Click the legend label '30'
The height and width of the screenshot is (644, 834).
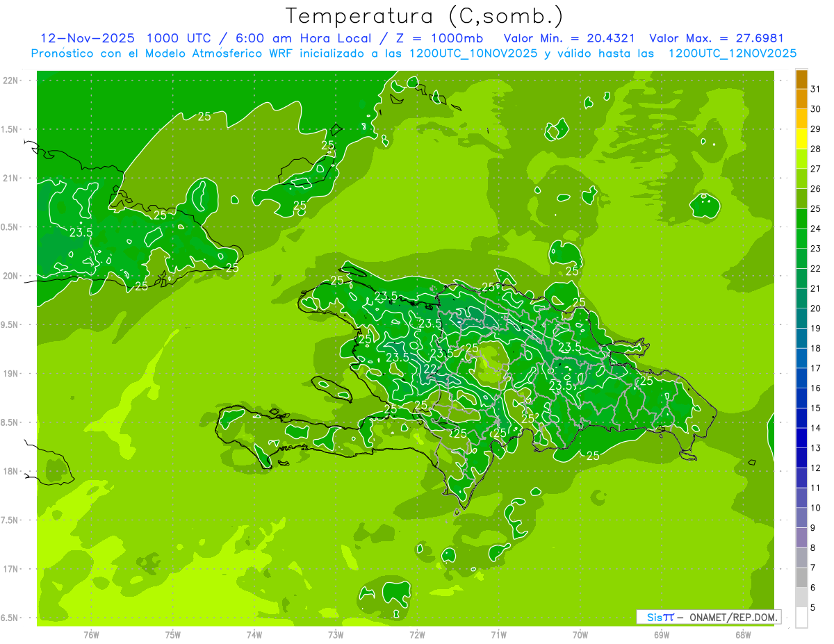click(x=816, y=109)
